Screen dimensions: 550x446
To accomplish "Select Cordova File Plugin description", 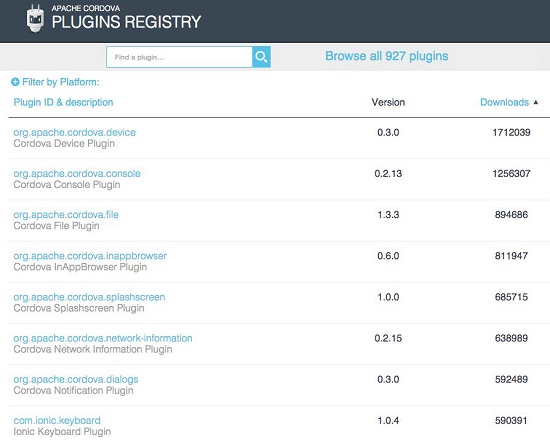I will pos(56,226).
